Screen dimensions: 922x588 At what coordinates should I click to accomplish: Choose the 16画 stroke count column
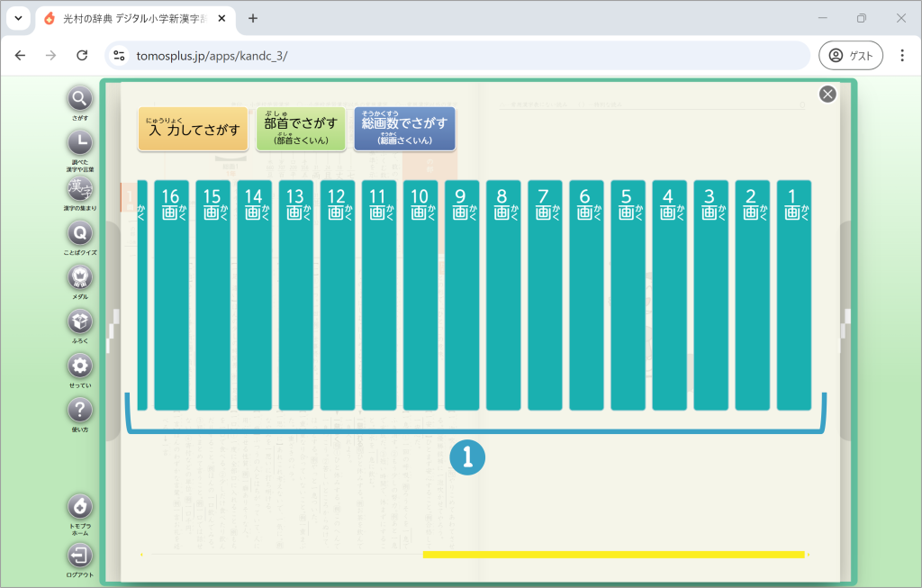[x=171, y=295]
